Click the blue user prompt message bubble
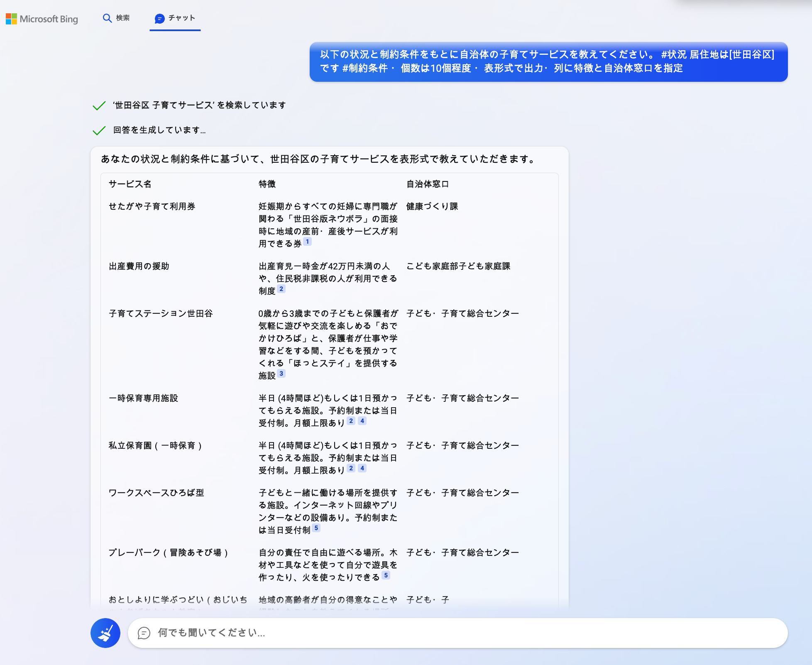Viewport: 812px width, 665px height. point(548,61)
